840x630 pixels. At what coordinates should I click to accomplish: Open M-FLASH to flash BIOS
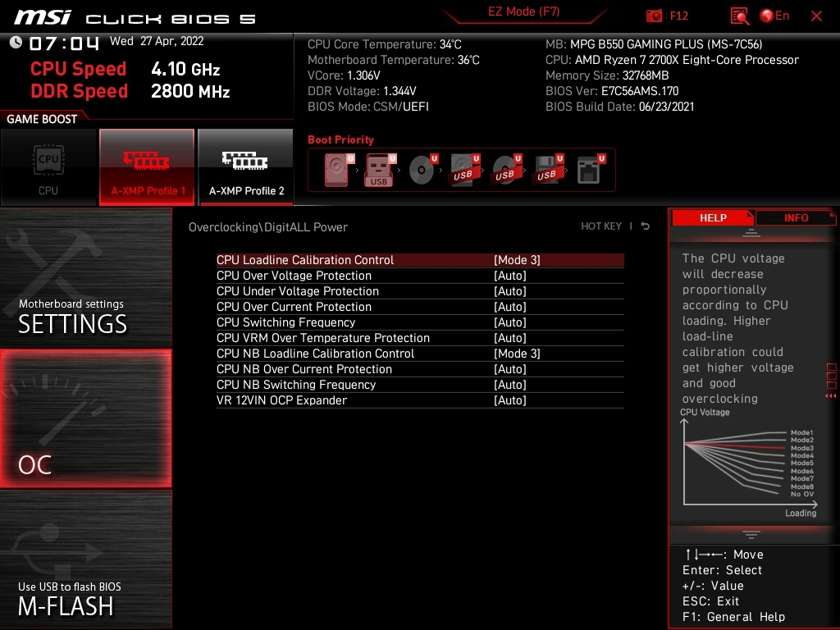point(85,559)
